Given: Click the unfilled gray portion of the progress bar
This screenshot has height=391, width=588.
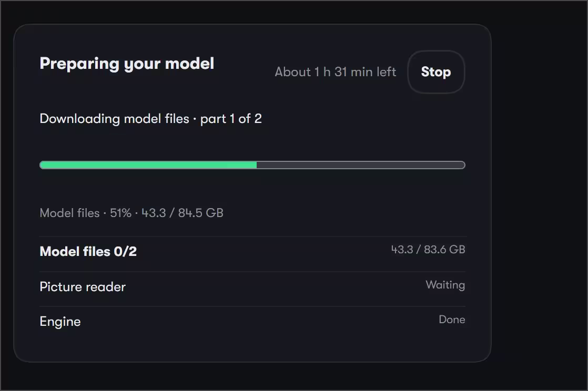Looking at the screenshot, I should (x=361, y=165).
